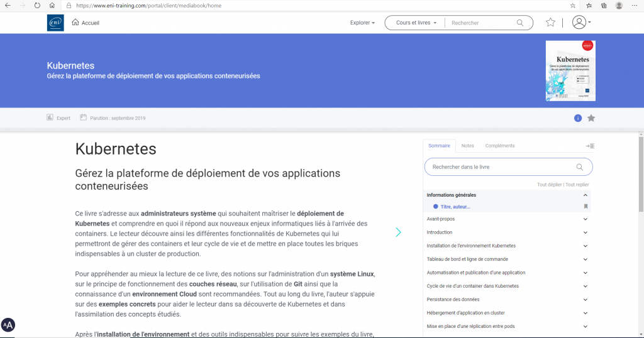Click the address bar URL

click(148, 6)
